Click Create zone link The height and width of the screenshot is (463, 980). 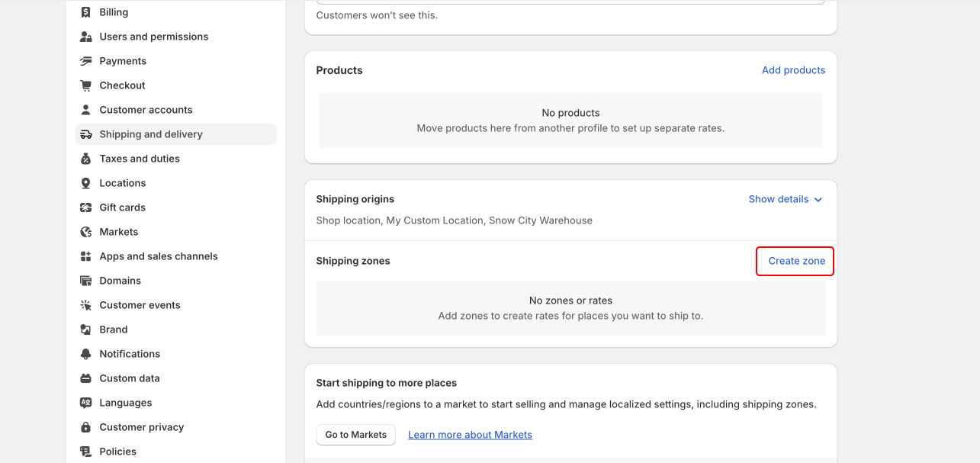tap(796, 261)
